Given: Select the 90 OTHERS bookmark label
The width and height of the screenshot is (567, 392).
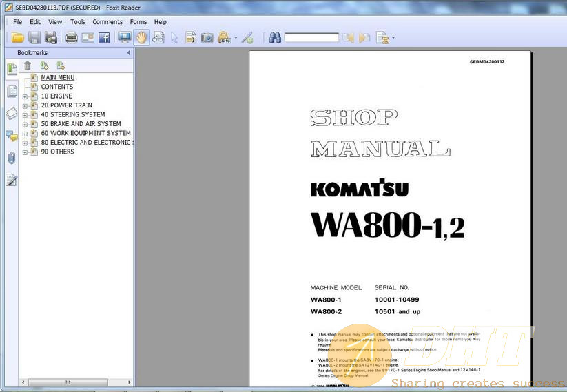Looking at the screenshot, I should click(x=57, y=152).
